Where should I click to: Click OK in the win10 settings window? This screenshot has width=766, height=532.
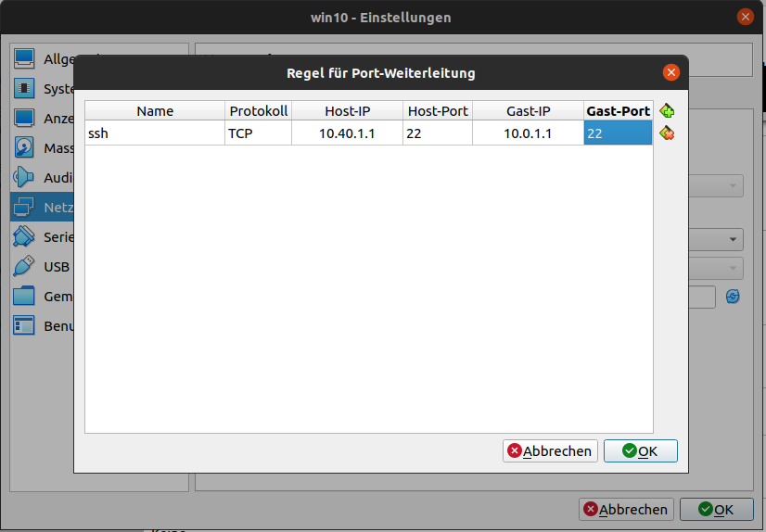tap(716, 509)
